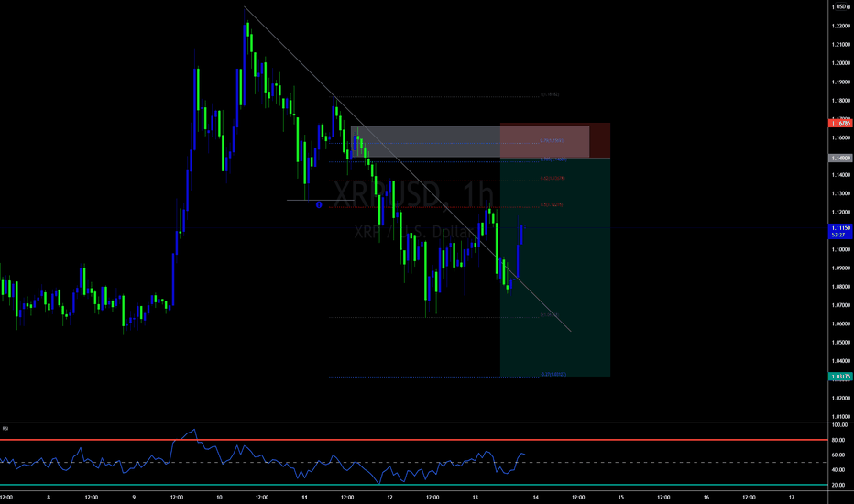The image size is (854, 504).
Task: Click the 1.20000 price axis label
Action: click(x=841, y=63)
